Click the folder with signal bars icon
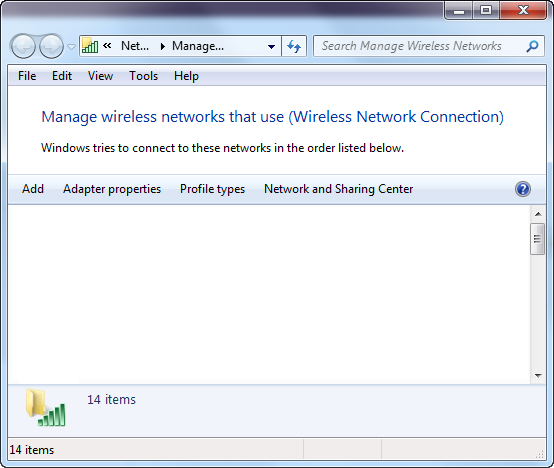The height and width of the screenshot is (468, 554). coord(45,408)
